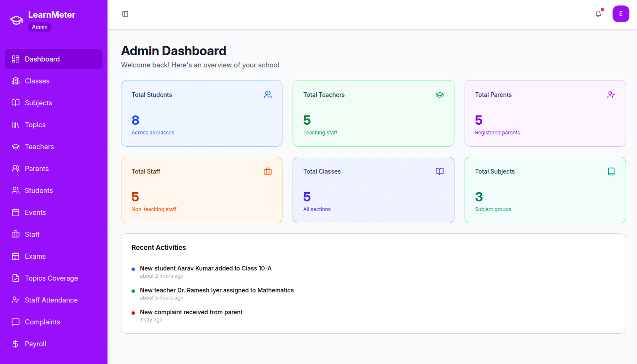The height and width of the screenshot is (364, 637).
Task: Click the Total Students people icon
Action: pyautogui.click(x=268, y=95)
